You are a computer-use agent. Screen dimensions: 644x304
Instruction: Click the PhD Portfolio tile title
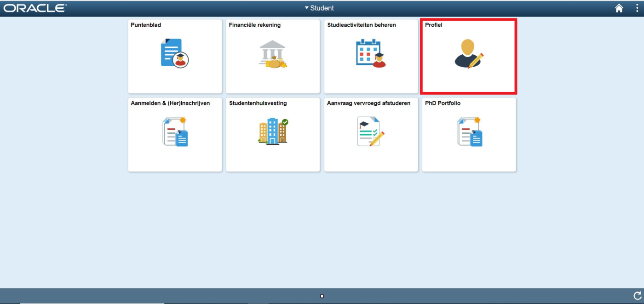coord(443,103)
